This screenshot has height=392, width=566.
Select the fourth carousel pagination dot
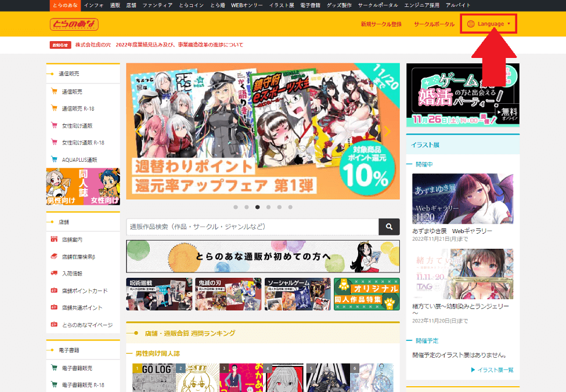[269, 207]
